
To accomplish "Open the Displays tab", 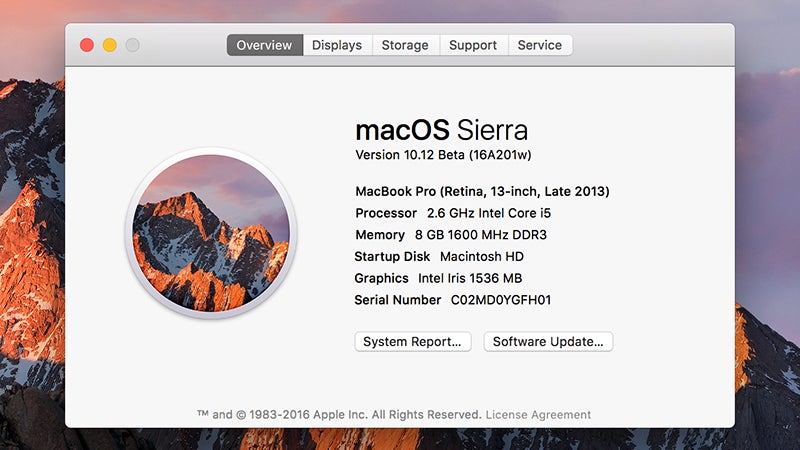I will pyautogui.click(x=337, y=45).
